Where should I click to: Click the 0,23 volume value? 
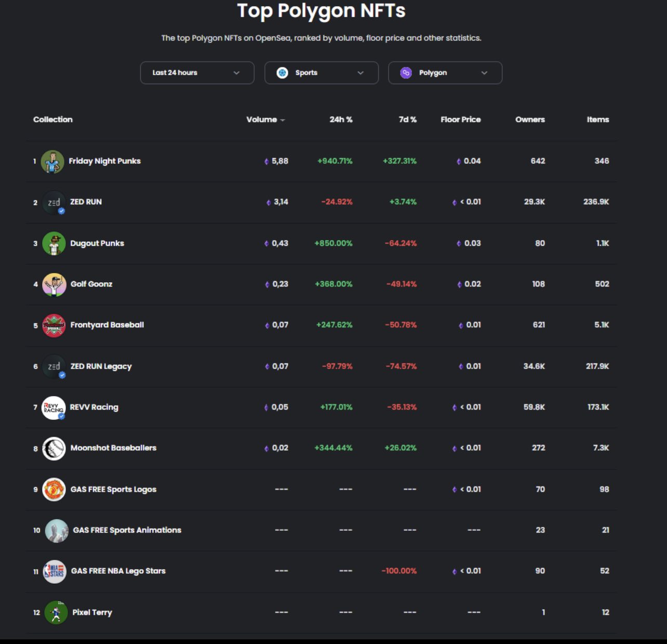tap(281, 284)
